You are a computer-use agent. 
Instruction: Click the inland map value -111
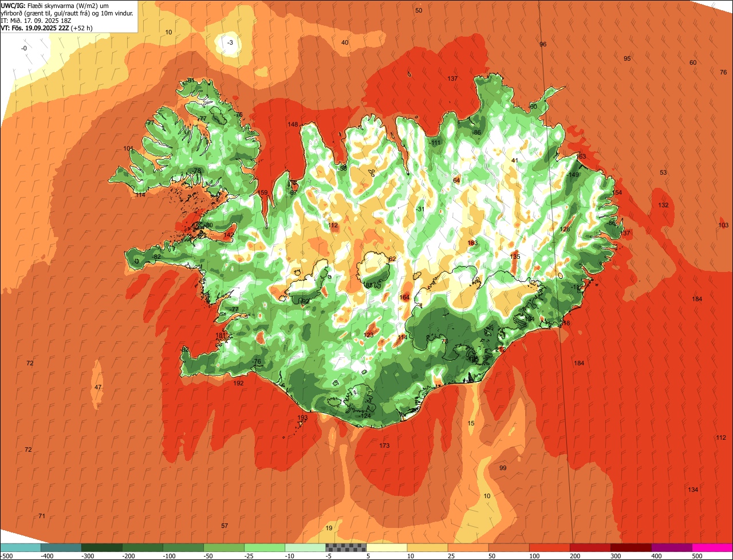(435, 143)
